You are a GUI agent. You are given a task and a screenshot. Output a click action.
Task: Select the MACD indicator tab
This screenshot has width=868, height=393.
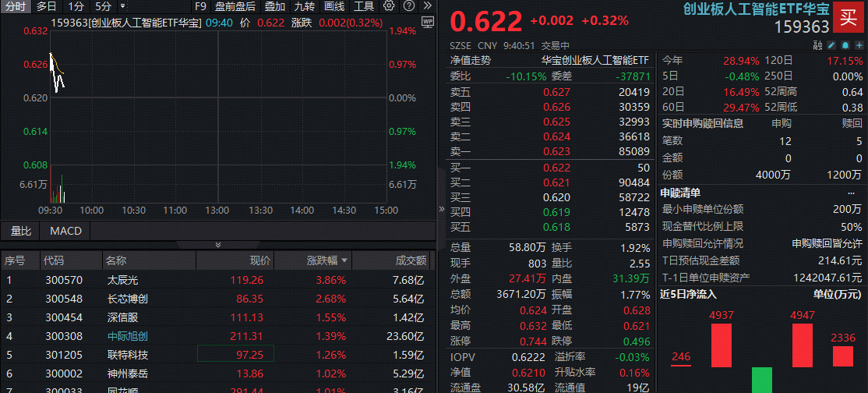[x=65, y=231]
